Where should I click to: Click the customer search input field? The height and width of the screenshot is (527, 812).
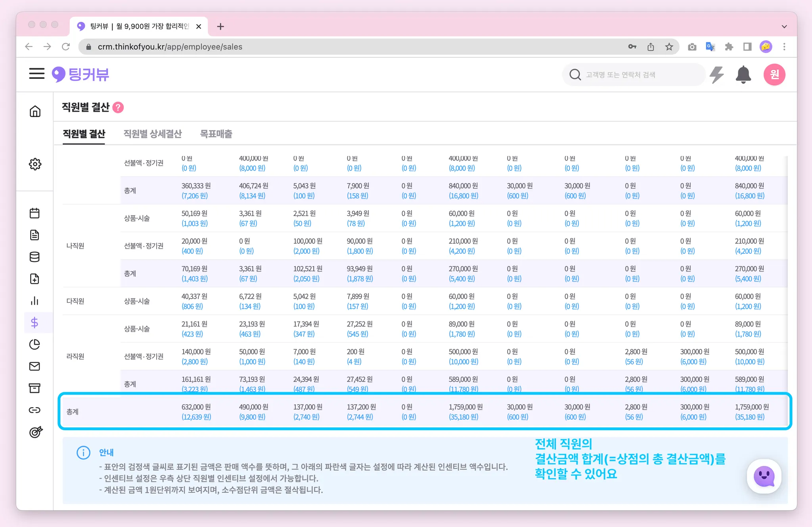[634, 75]
